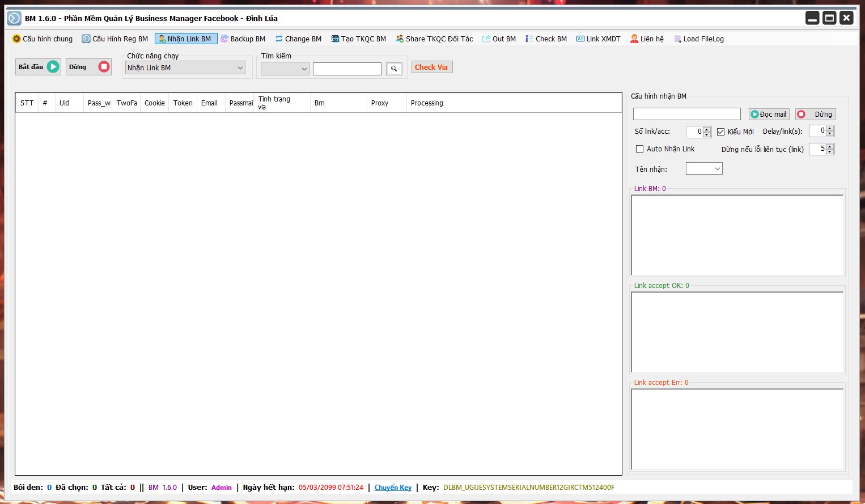Click the Passmail column header
The image size is (865, 504).
(x=239, y=103)
